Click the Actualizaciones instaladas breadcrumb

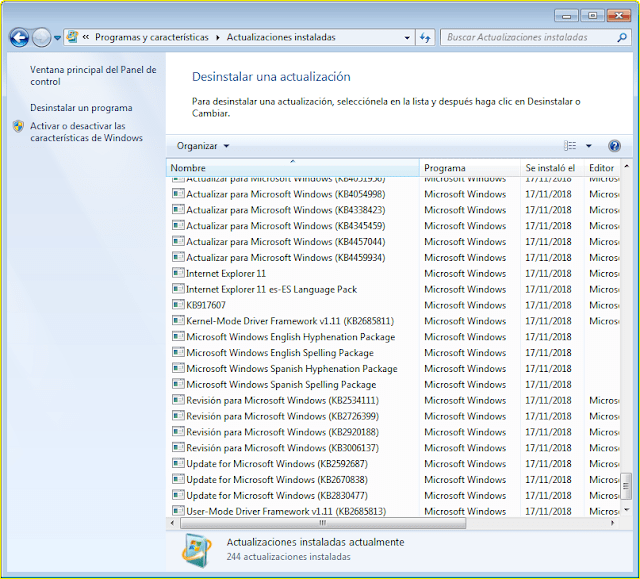point(281,37)
